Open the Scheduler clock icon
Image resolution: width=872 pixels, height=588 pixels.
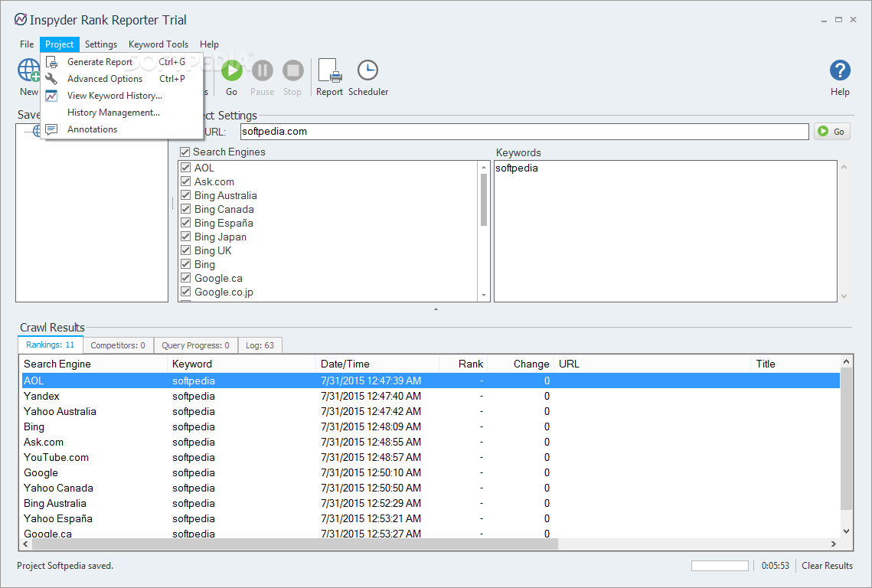pos(367,70)
